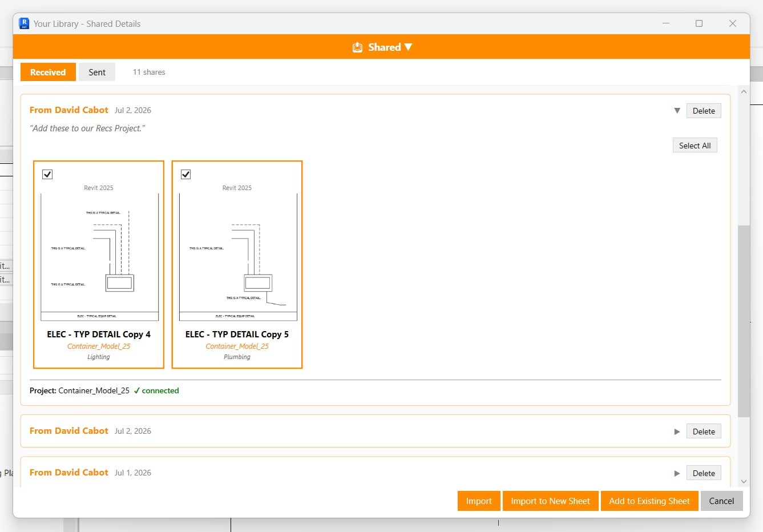Click 'ELEC - TYP DETAIL Copy 4' title
Image resolution: width=763 pixels, height=532 pixels.
(x=99, y=334)
